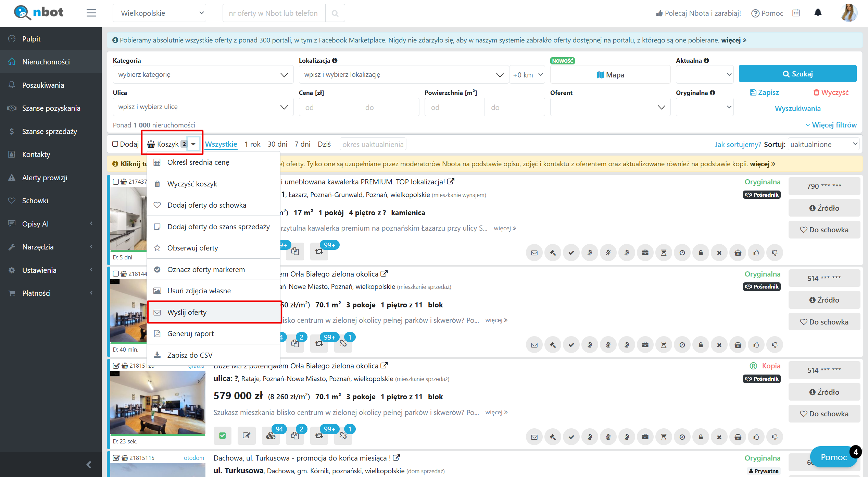Click the search magnifier next to offer number field

pos(335,13)
